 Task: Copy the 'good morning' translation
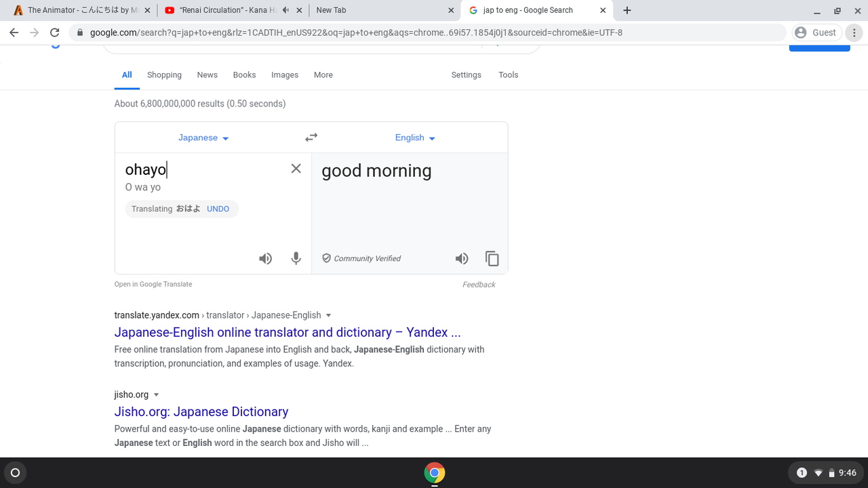[492, 258]
